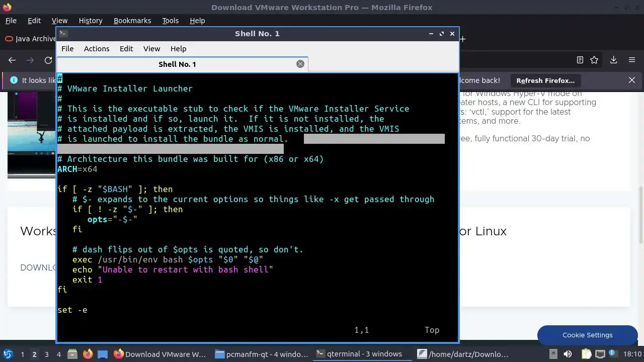Click the Refresh Firefox… button
Image resolution: width=644 pixels, height=362 pixels.
tap(545, 80)
